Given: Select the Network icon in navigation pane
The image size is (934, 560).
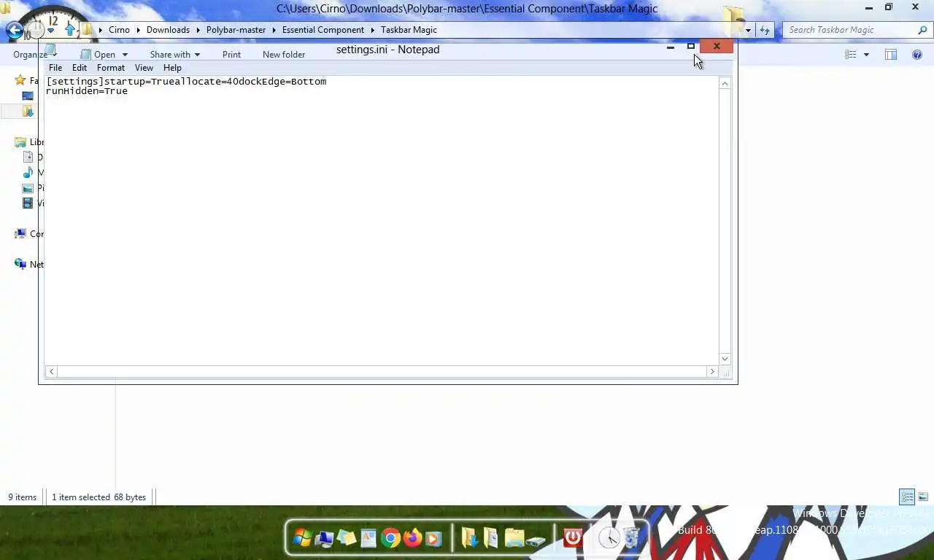Looking at the screenshot, I should [20, 264].
